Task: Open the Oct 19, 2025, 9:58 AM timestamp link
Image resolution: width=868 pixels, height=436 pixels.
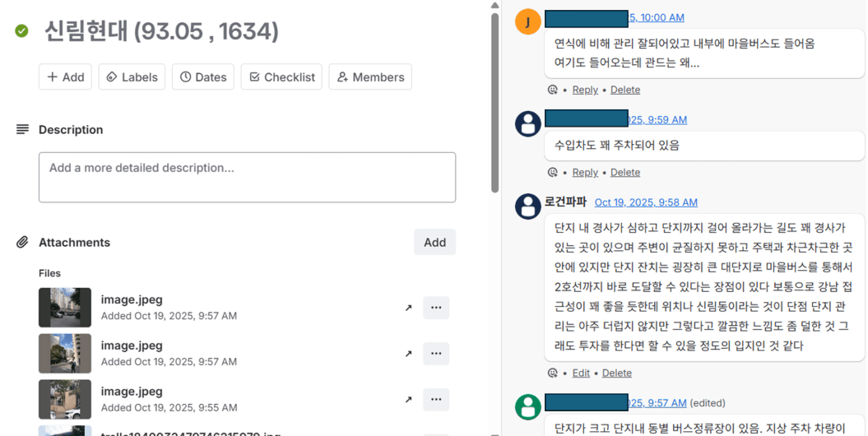Action: (x=646, y=202)
